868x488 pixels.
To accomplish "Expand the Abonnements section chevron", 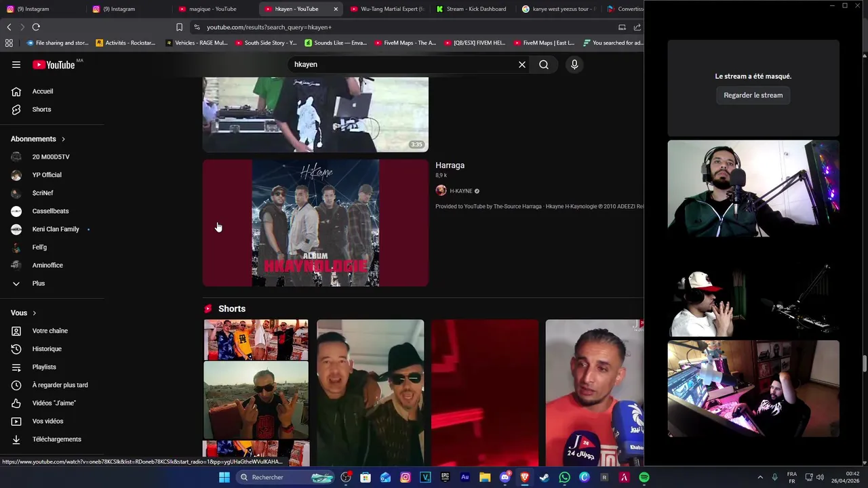I will tap(63, 139).
